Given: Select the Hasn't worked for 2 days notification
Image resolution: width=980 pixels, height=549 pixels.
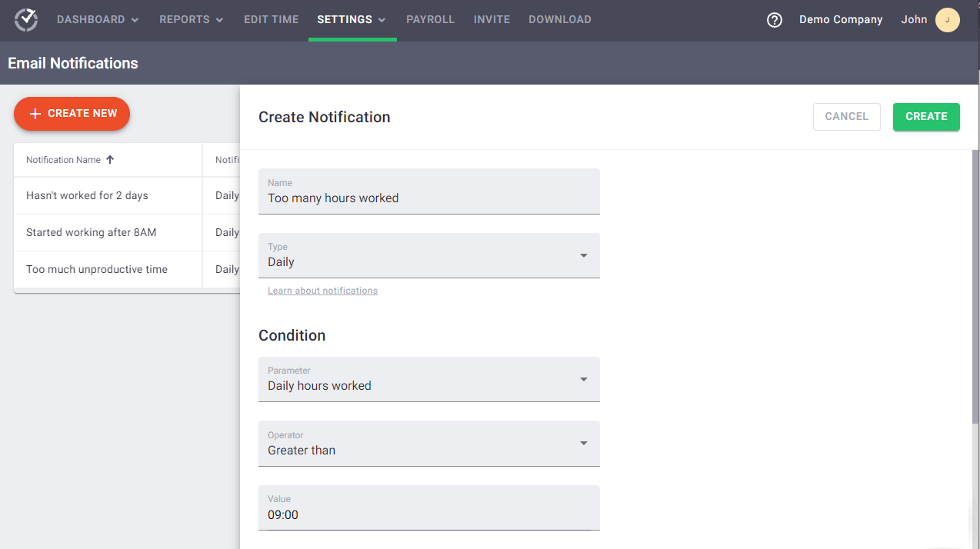Looking at the screenshot, I should point(86,195).
